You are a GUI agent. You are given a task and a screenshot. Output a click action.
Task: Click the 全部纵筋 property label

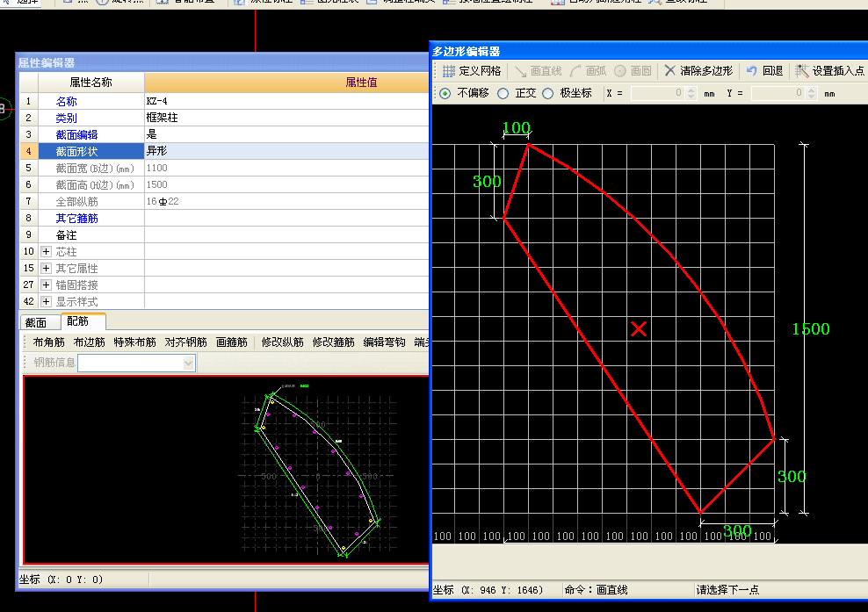[76, 202]
